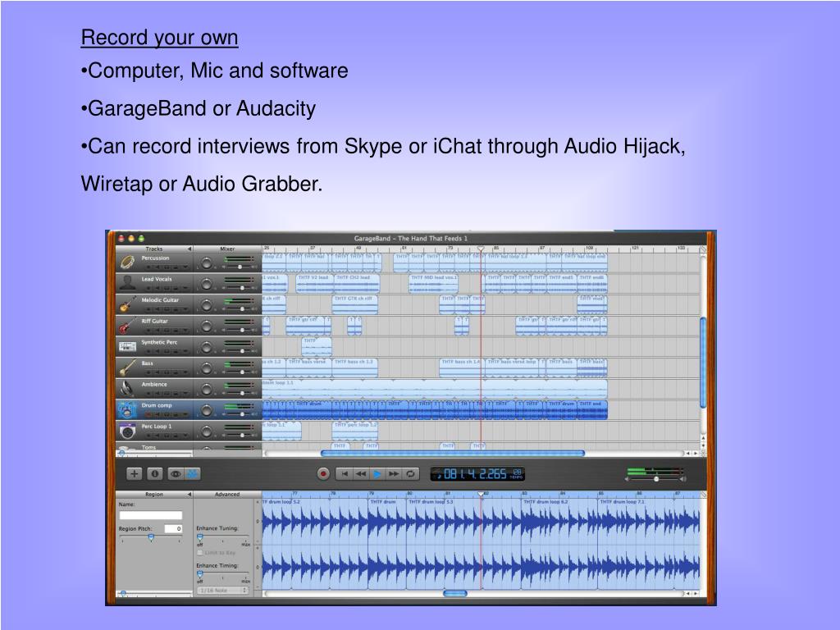
Task: Toggle record-enable on Drum comp track
Action: coord(149,414)
